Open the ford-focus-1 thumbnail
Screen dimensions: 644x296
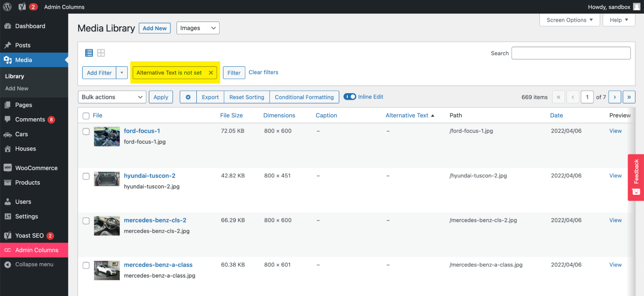[x=107, y=137]
